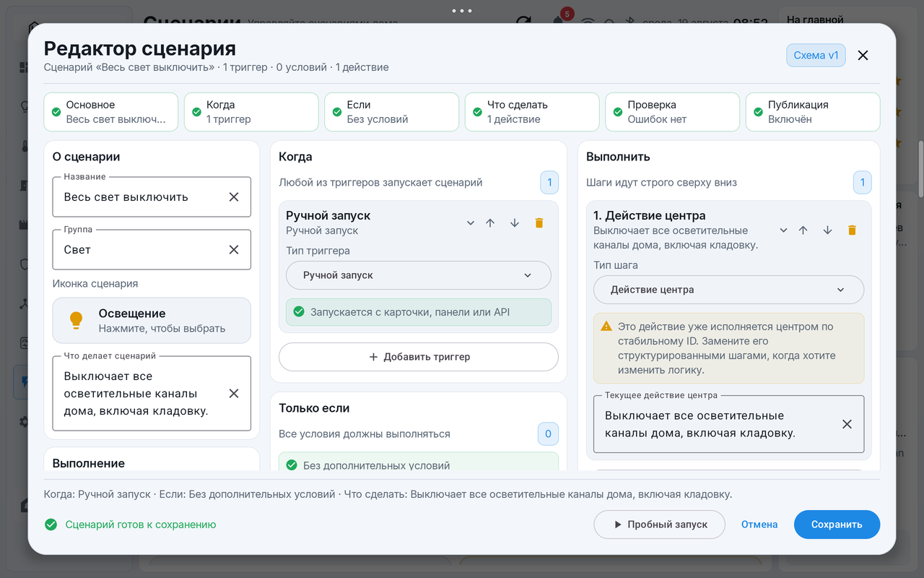Viewport: 924px width, 578px height.
Task: Click 'Запускается с карточки, панели или API' note
Action: [x=419, y=312]
